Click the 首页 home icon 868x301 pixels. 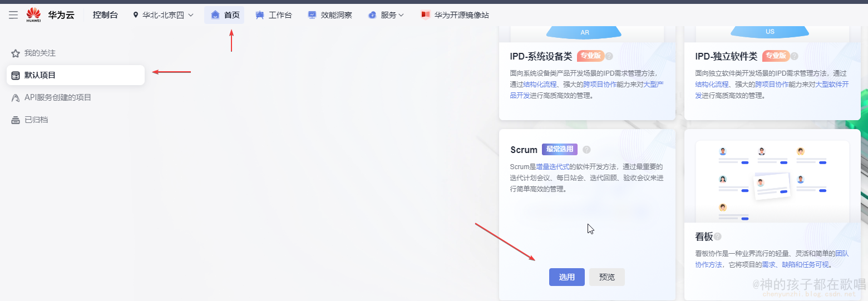click(x=215, y=15)
